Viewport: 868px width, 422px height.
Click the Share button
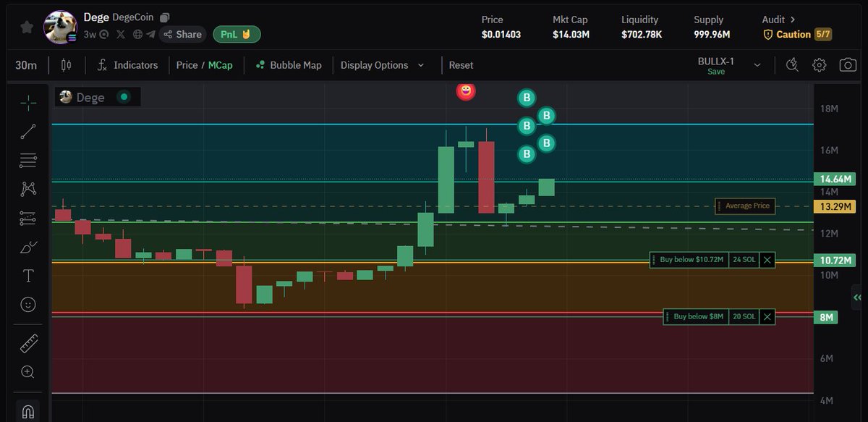[182, 34]
